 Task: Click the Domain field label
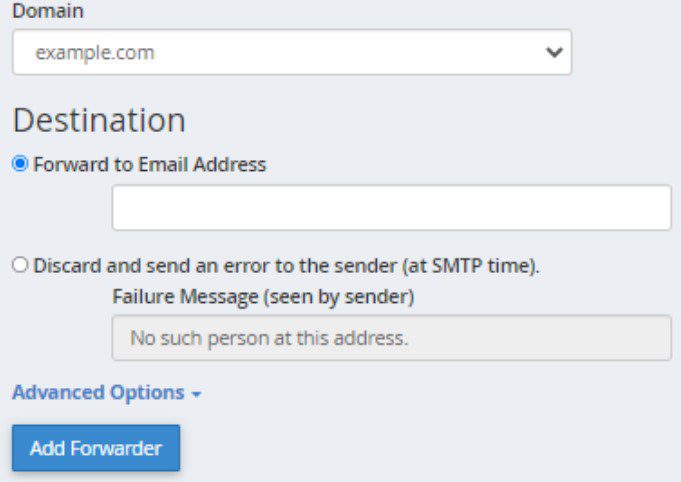point(48,12)
